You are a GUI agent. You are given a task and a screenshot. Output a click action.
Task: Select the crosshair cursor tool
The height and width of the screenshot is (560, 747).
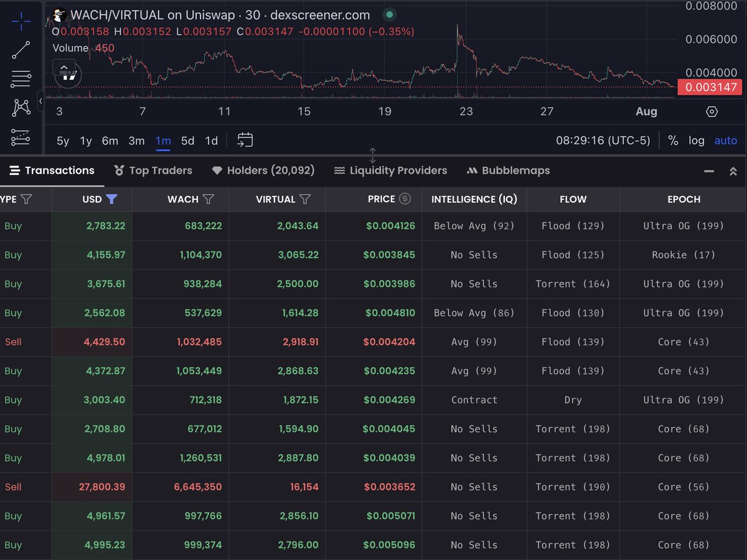[21, 21]
